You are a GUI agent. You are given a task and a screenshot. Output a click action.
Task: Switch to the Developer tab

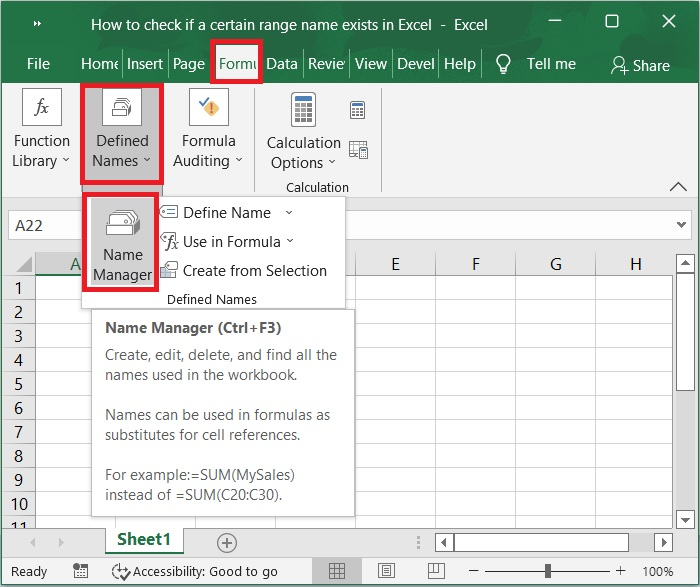tap(416, 64)
